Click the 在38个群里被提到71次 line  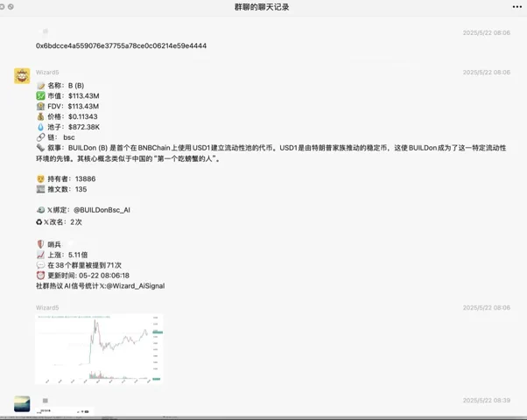84,265
